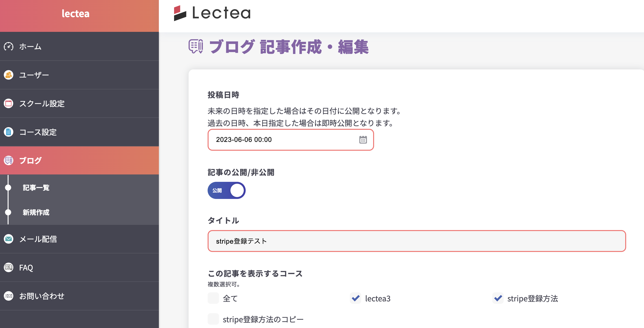Check the stripe登録方法のコピー checkbox

pyautogui.click(x=213, y=319)
